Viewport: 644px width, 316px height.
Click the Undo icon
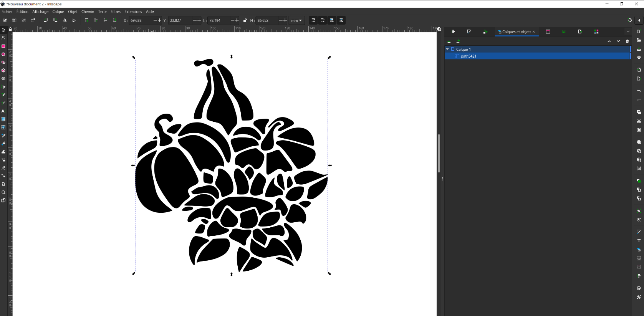pos(639,91)
